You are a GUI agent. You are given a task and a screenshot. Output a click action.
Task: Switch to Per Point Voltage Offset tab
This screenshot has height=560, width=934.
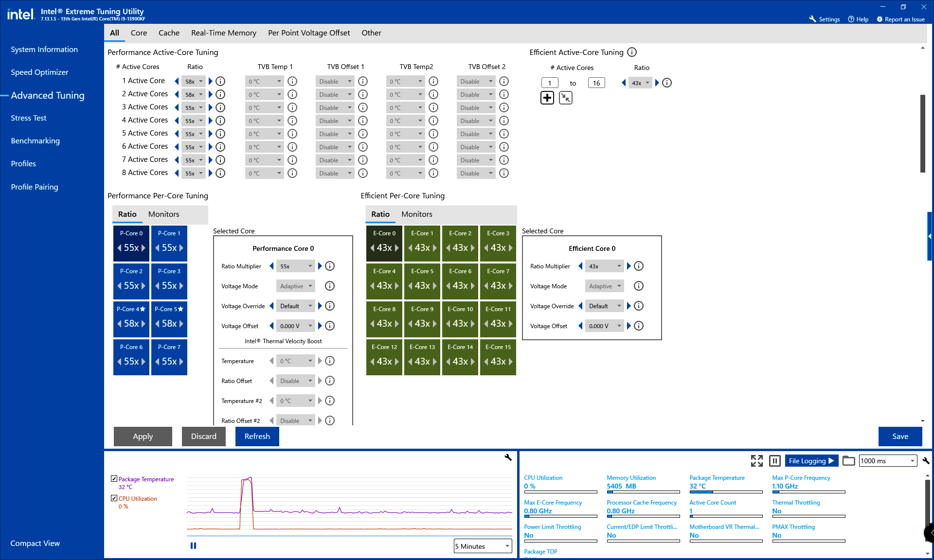point(309,33)
